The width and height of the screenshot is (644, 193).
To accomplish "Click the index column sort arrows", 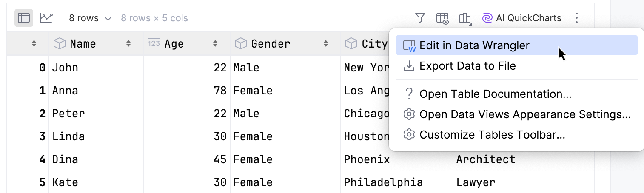I will coord(34,43).
